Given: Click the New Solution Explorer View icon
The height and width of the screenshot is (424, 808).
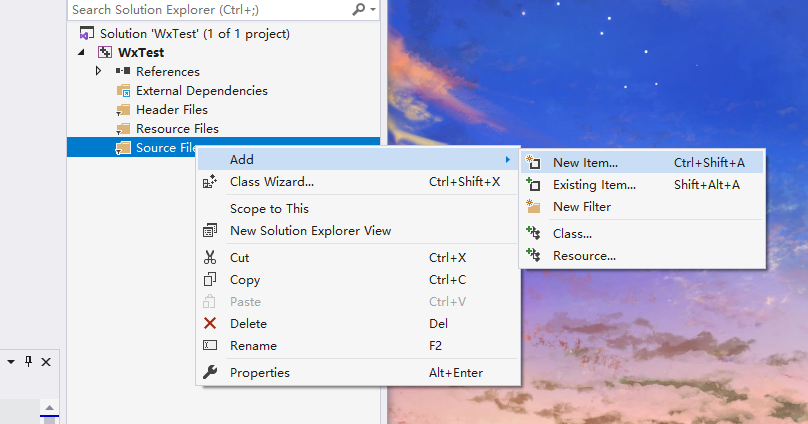Looking at the screenshot, I should pyautogui.click(x=210, y=230).
